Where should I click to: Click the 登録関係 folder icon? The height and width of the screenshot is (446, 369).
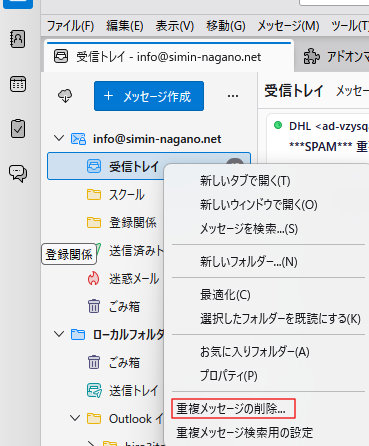pyautogui.click(x=94, y=222)
